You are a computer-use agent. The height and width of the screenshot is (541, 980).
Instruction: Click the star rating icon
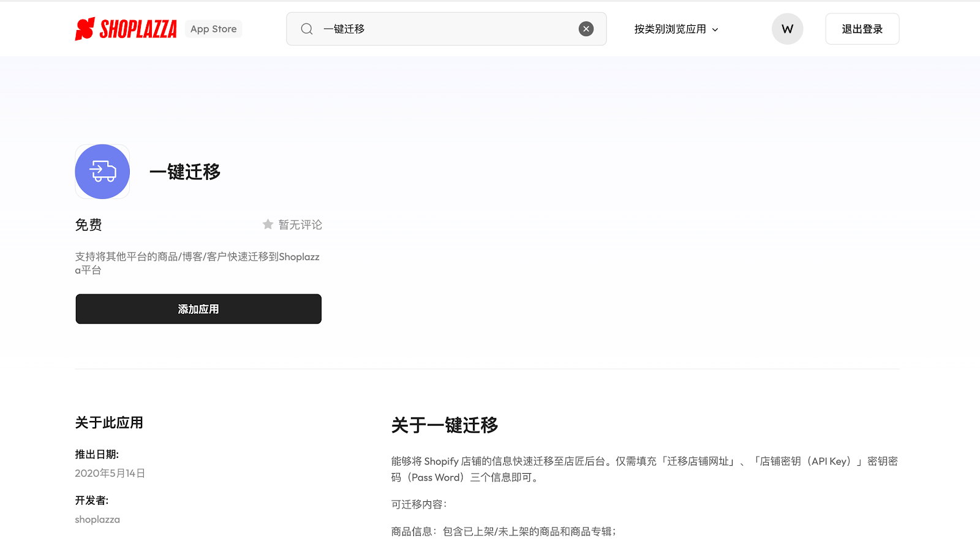pyautogui.click(x=268, y=225)
